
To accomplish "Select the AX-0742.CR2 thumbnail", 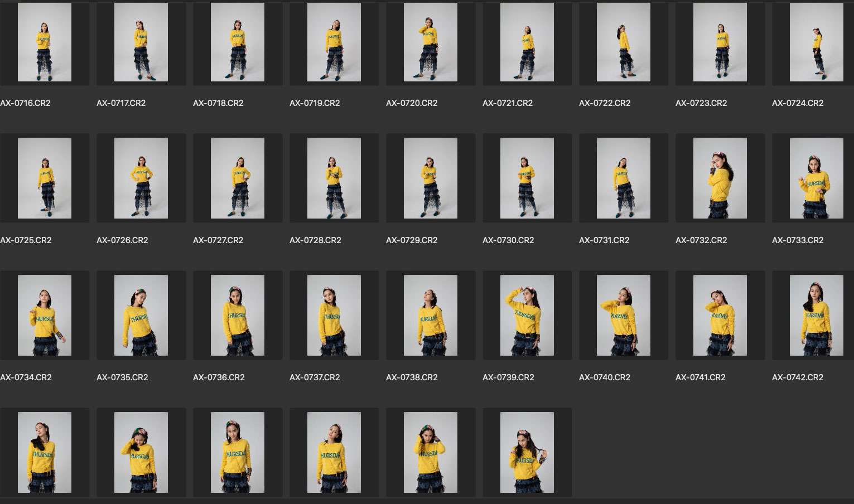I will pos(816,315).
